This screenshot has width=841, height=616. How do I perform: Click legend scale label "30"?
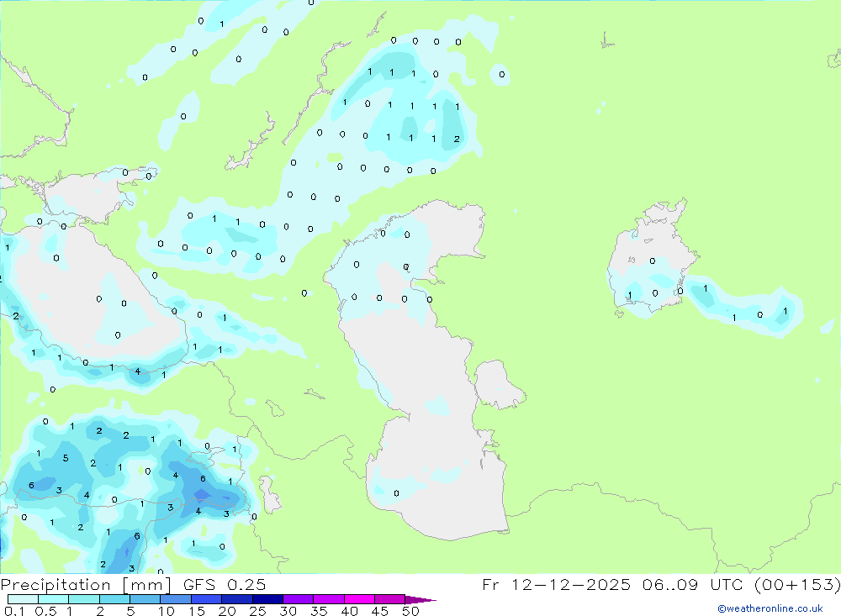click(288, 611)
